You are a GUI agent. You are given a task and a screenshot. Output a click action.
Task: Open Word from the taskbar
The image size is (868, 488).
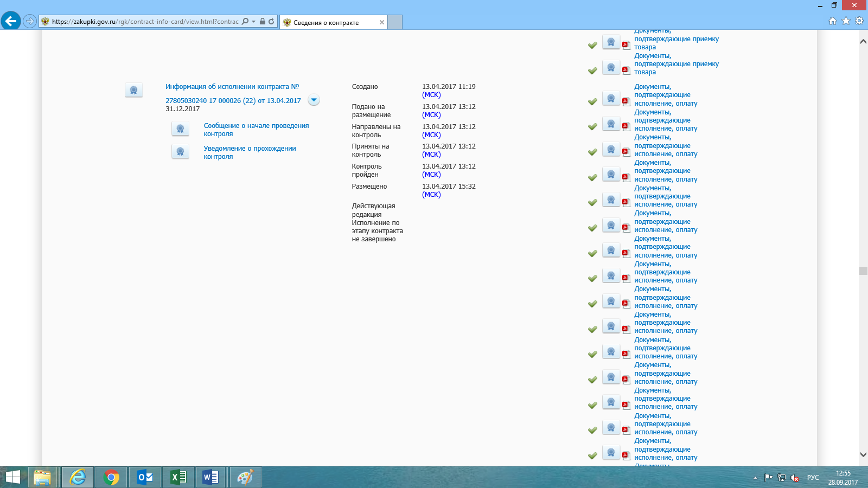point(210,478)
